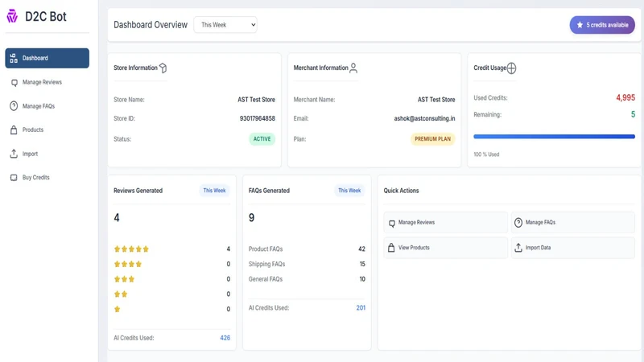Viewport: 644px width, 362px height.
Task: Click the Manage Reviews quick action button
Action: pos(446,223)
